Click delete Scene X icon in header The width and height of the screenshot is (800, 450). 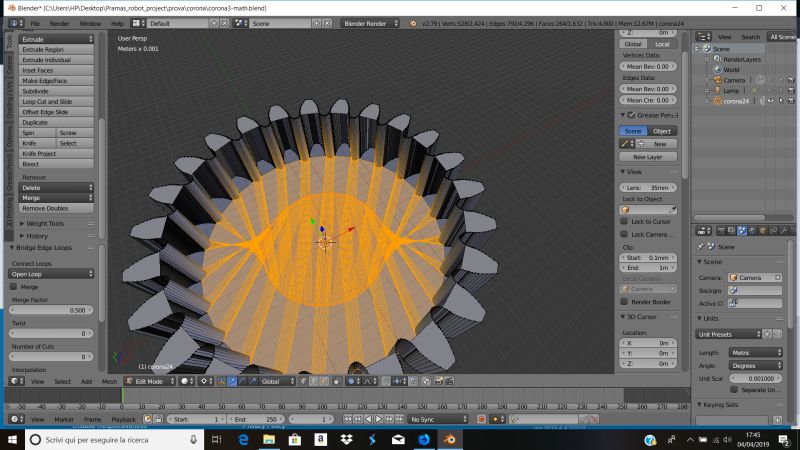(x=327, y=23)
